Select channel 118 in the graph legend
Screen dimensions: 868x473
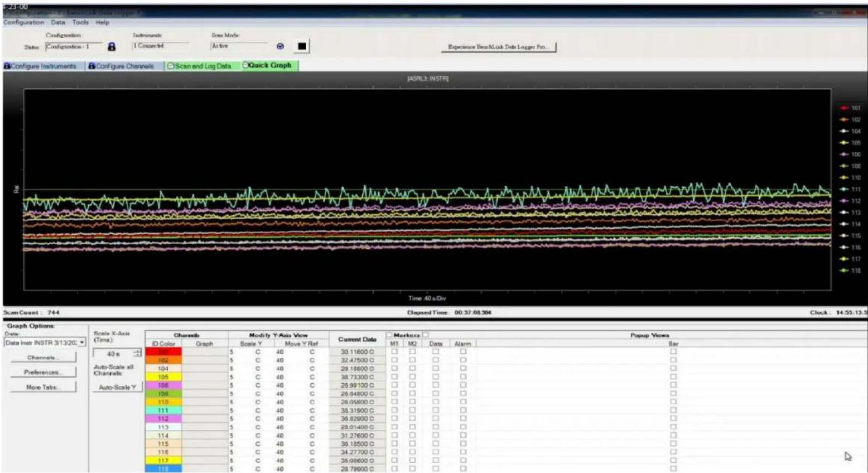point(851,271)
